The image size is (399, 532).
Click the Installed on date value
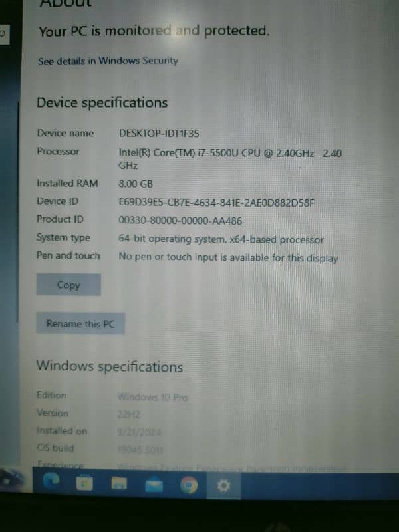click(139, 432)
